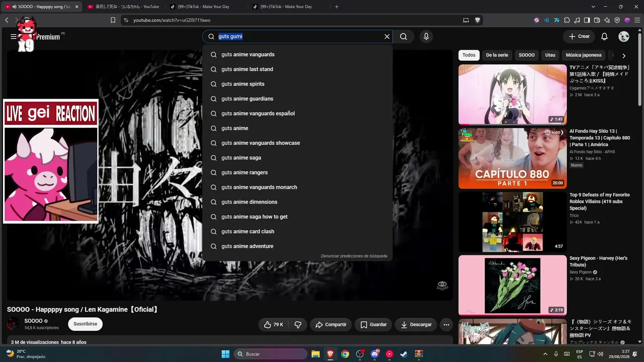Image resolution: width=644 pixels, height=362 pixels.
Task: Open the browser main hamburger menu
Action: pos(637,20)
